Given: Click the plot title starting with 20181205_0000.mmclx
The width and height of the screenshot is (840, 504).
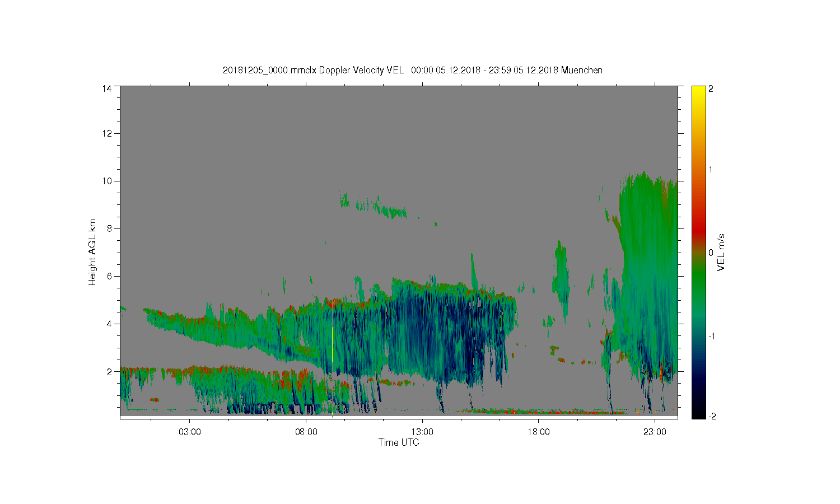Looking at the screenshot, I should (413, 70).
